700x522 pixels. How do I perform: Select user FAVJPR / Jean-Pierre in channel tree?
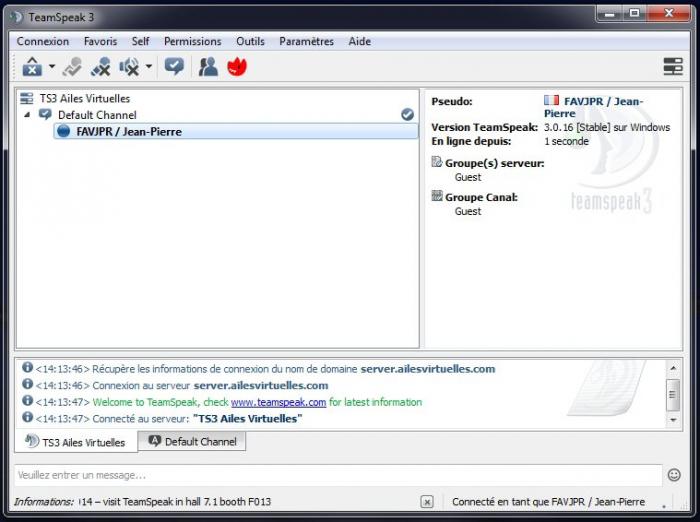[x=236, y=131]
